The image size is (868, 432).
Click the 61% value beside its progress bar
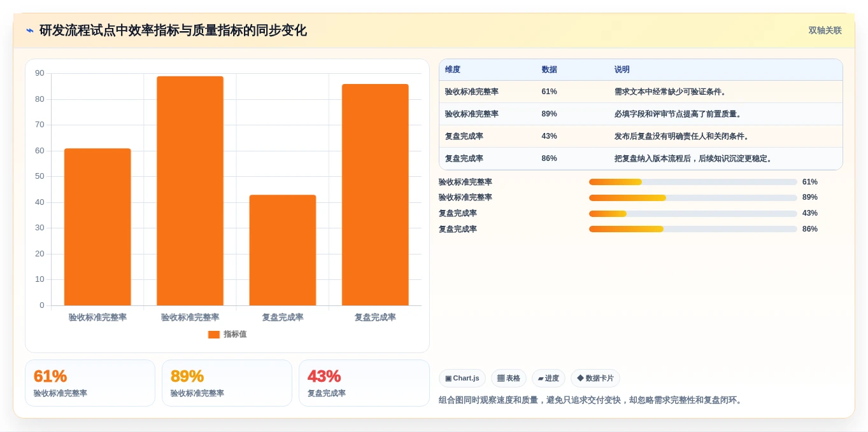click(810, 182)
